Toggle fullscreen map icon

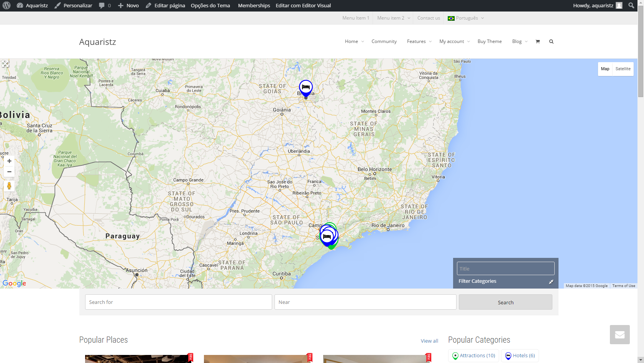click(5, 64)
